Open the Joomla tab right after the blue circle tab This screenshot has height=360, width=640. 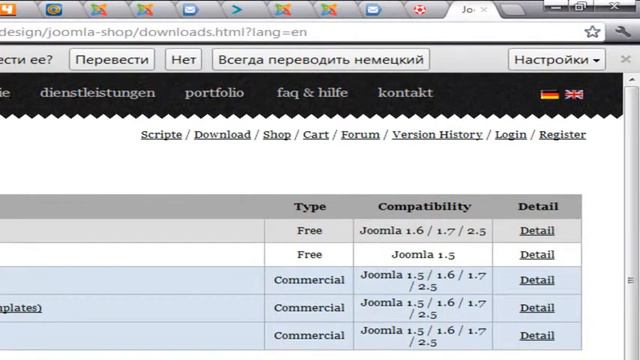pos(99,9)
